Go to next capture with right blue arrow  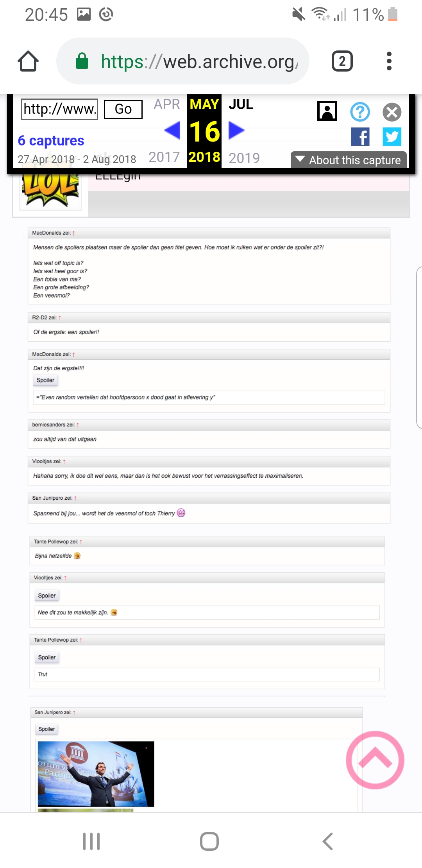[236, 130]
